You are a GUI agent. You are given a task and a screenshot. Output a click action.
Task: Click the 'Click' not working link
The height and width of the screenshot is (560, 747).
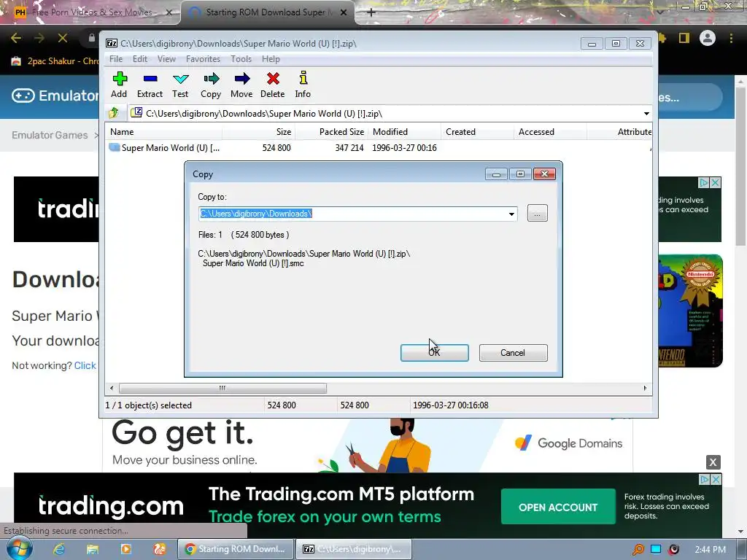85,365
